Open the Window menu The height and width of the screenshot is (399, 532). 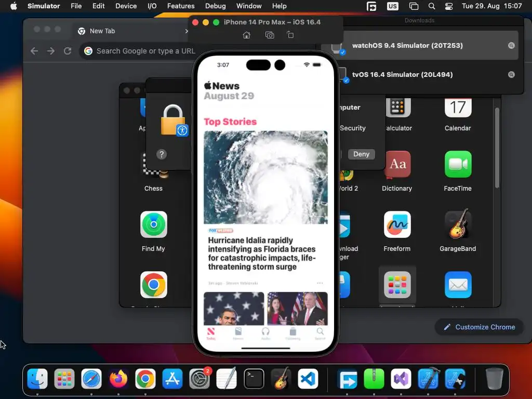pyautogui.click(x=249, y=6)
